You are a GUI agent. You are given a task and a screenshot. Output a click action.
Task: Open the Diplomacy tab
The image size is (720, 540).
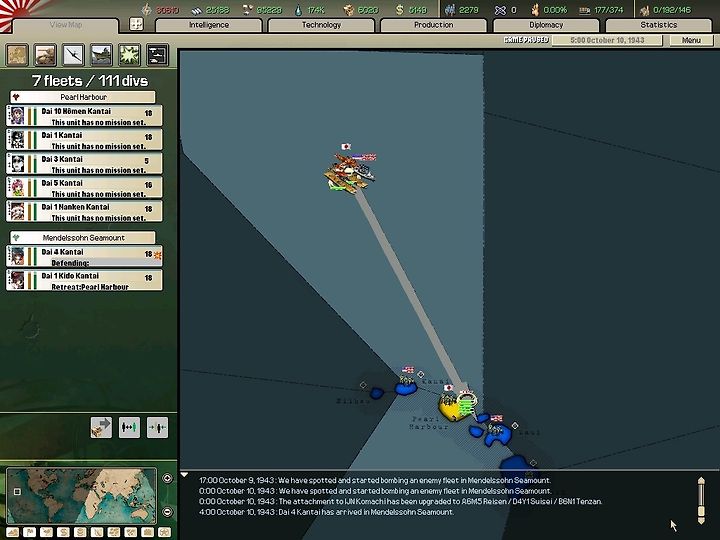[546, 25]
